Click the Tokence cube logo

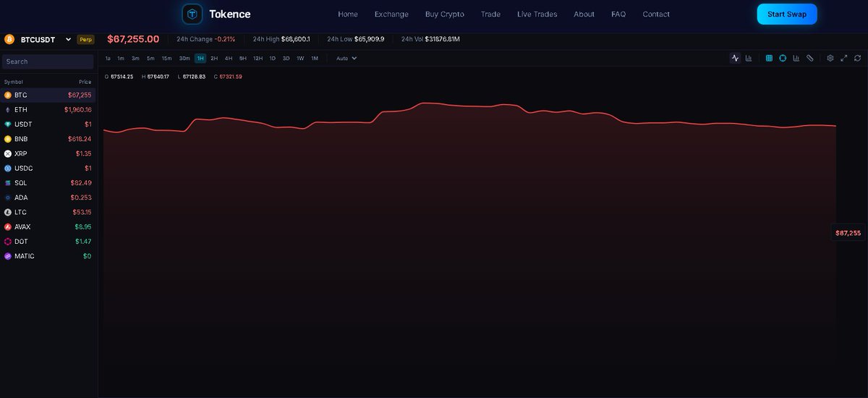[192, 14]
